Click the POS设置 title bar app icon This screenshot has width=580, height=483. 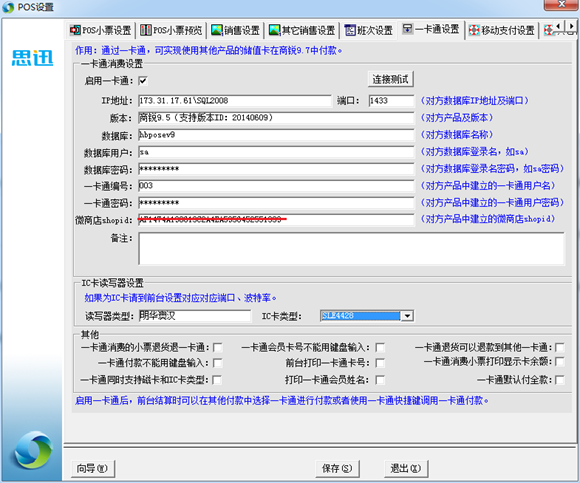coord(8,7)
